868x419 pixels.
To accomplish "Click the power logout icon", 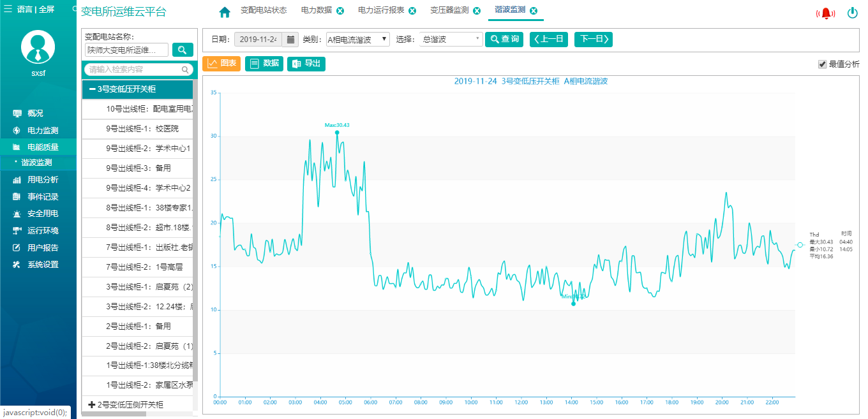I will [853, 13].
